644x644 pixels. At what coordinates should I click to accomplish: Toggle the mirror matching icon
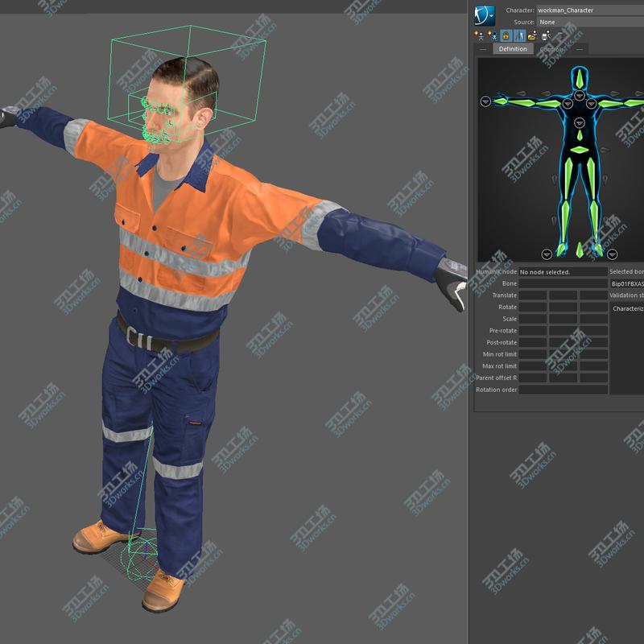pyautogui.click(x=519, y=35)
